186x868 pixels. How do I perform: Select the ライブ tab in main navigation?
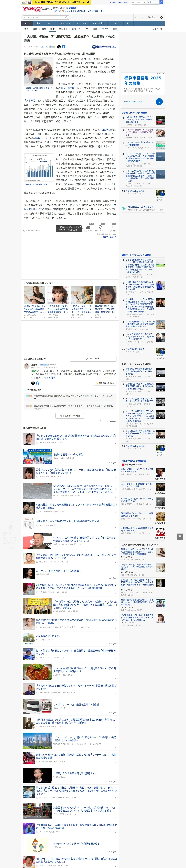tap(49, 24)
